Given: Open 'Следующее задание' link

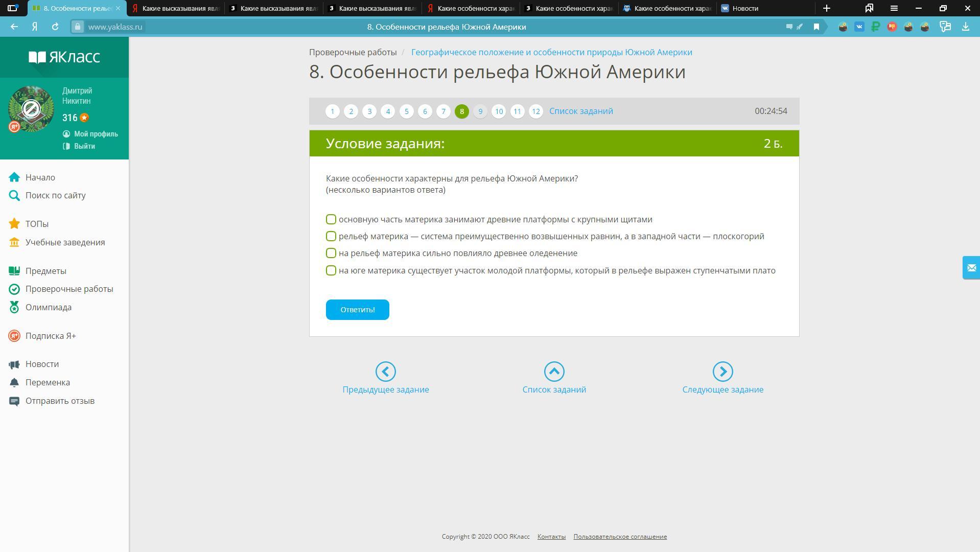Looking at the screenshot, I should pyautogui.click(x=723, y=389).
